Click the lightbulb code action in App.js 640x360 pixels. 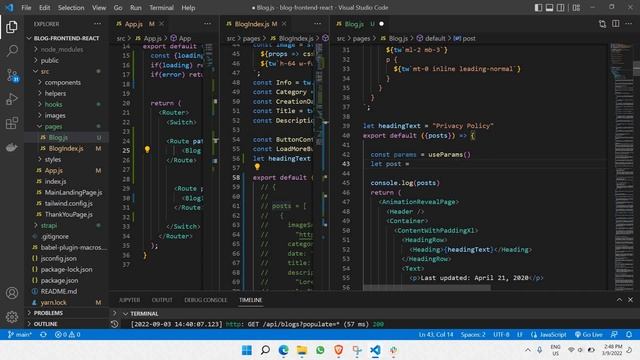point(147,150)
